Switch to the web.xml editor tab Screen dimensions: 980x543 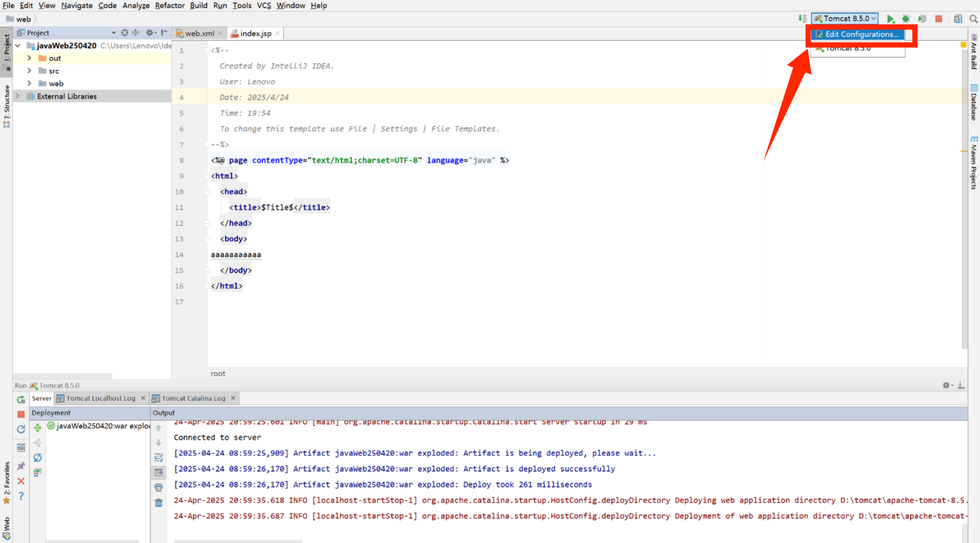pyautogui.click(x=199, y=33)
